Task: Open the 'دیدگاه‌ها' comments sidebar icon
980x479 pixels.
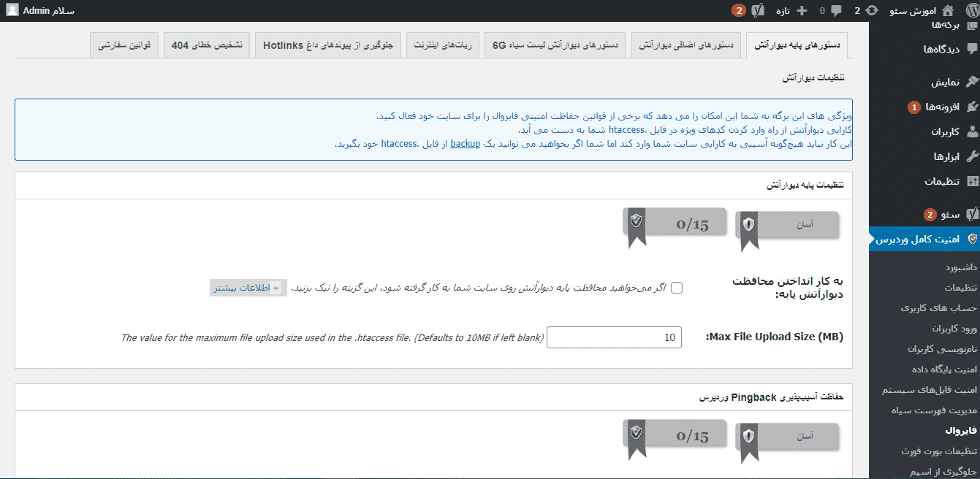Action: point(972,49)
